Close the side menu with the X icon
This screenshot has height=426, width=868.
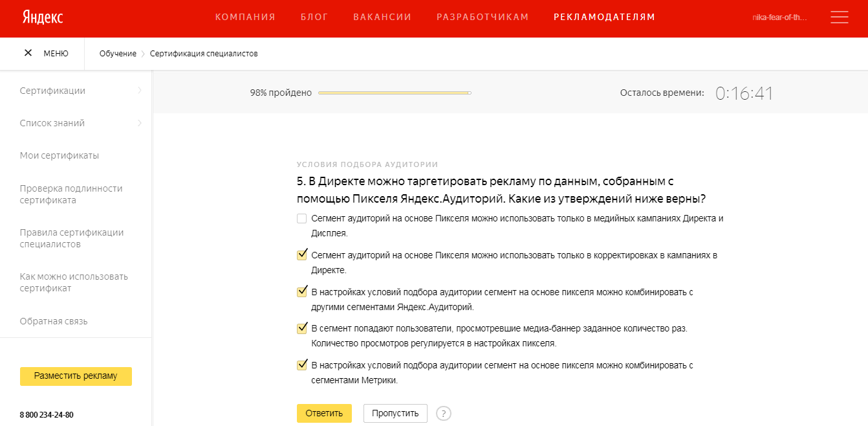pos(28,53)
